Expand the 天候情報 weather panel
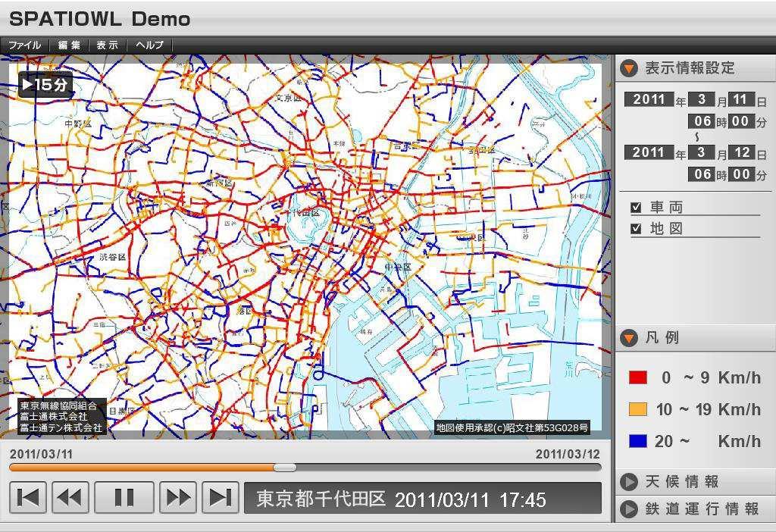 629,481
